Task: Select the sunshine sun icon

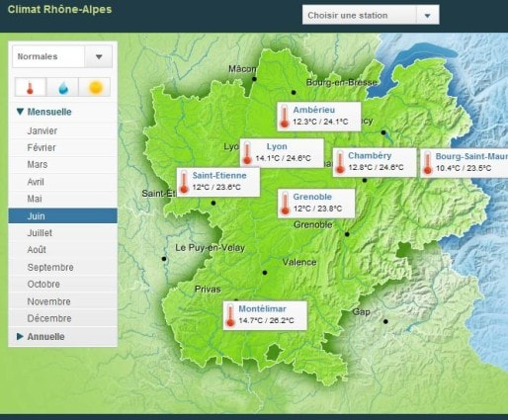Action: coord(95,87)
